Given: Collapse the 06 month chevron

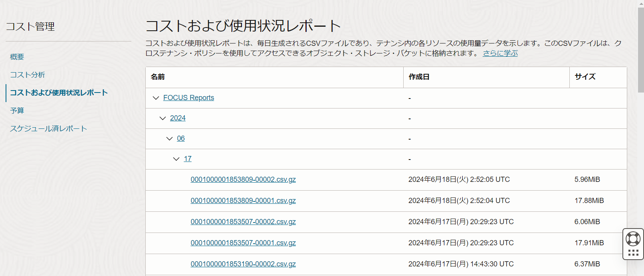Looking at the screenshot, I should click(169, 138).
